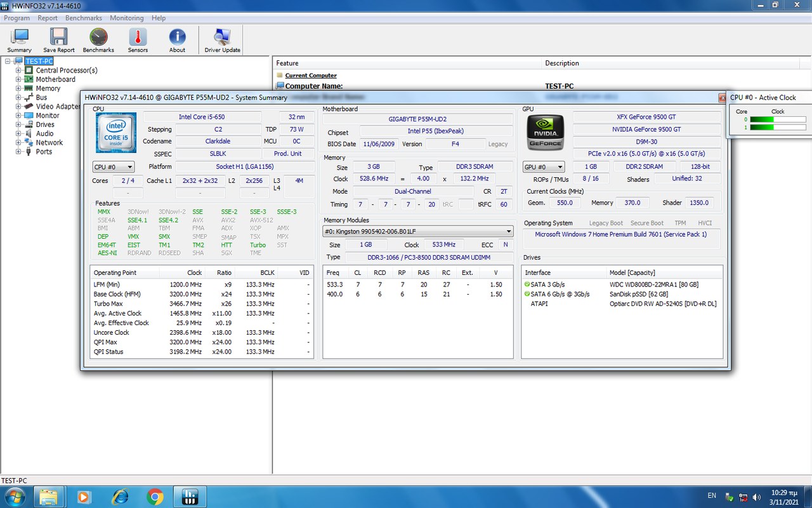812x508 pixels.
Task: Open the Report menu
Action: click(48, 18)
